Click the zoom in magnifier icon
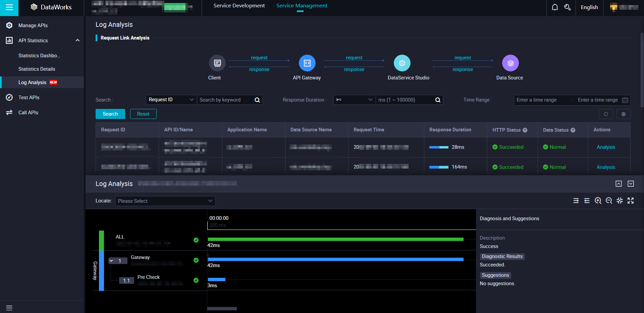The height and width of the screenshot is (313, 644). coord(598,201)
